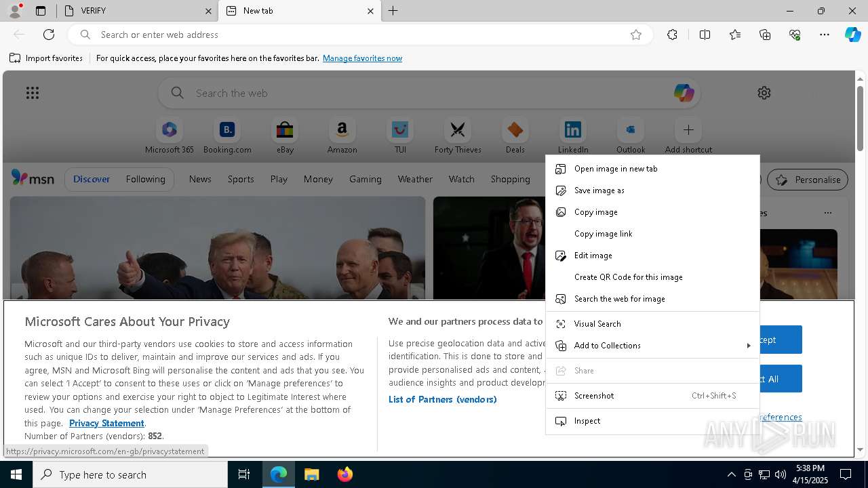Choose Copy image from context menu
This screenshot has width=868, height=488.
click(x=652, y=212)
